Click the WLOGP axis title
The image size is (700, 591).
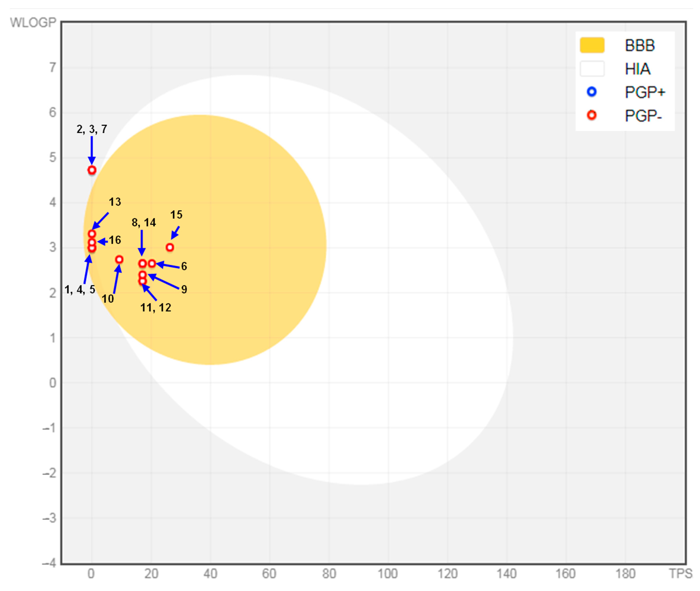(33, 22)
